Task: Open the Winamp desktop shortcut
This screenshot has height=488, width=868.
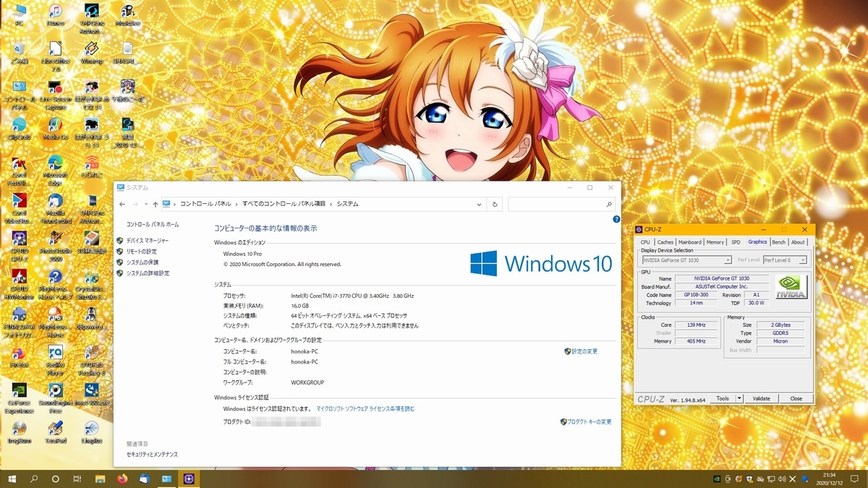Action: pyautogui.click(x=92, y=53)
